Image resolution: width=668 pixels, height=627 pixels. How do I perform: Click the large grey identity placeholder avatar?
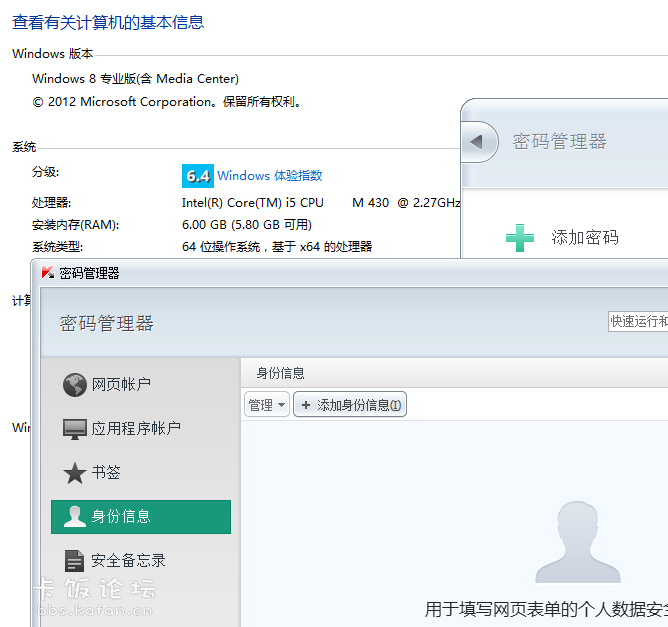click(x=578, y=542)
